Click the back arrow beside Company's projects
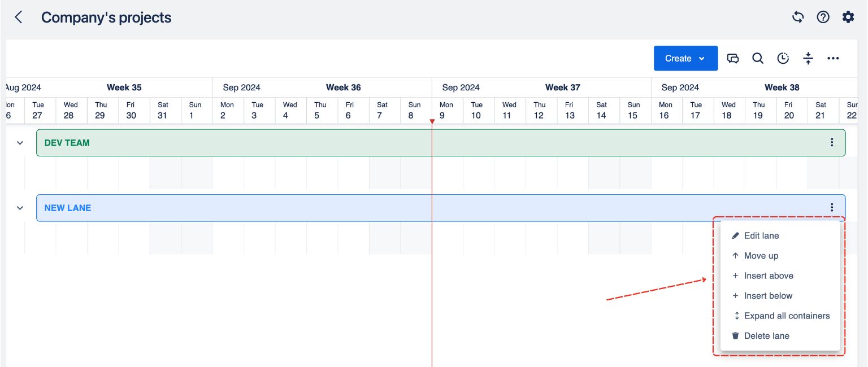 tap(19, 18)
